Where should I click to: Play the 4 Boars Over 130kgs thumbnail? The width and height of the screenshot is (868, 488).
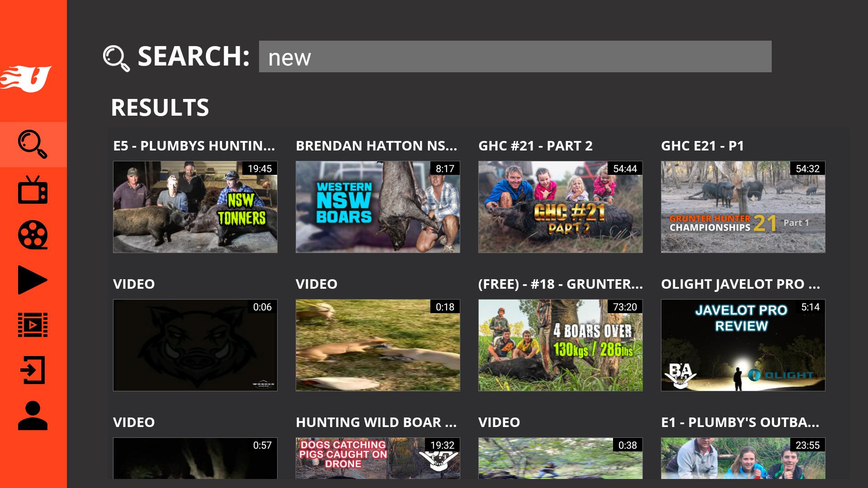[561, 345]
